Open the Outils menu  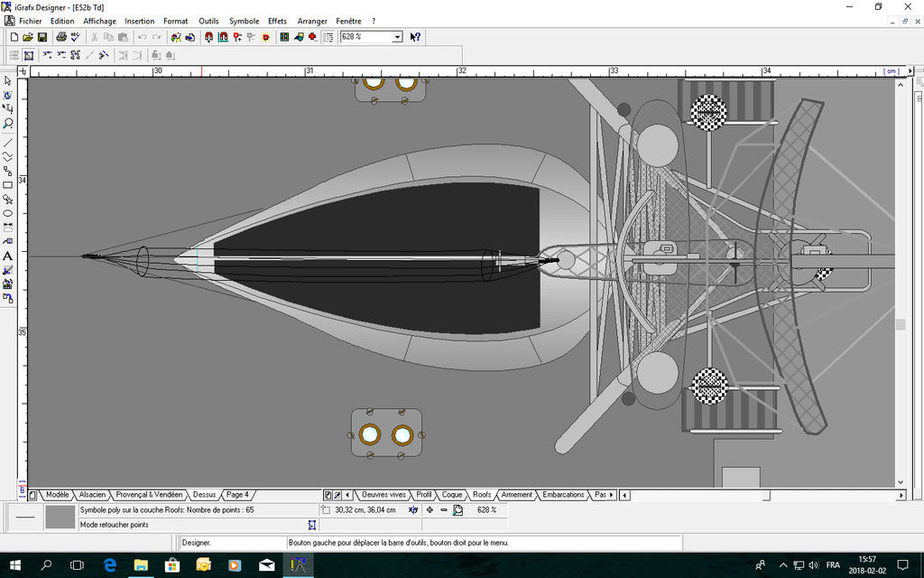point(208,22)
